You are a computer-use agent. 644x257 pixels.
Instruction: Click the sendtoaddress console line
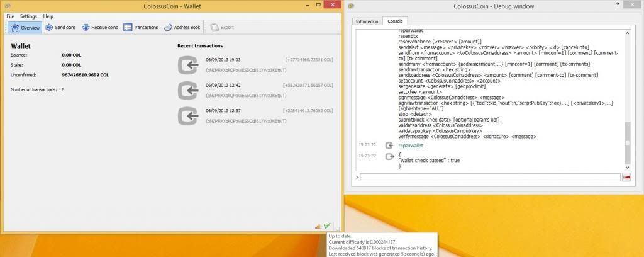(498, 75)
